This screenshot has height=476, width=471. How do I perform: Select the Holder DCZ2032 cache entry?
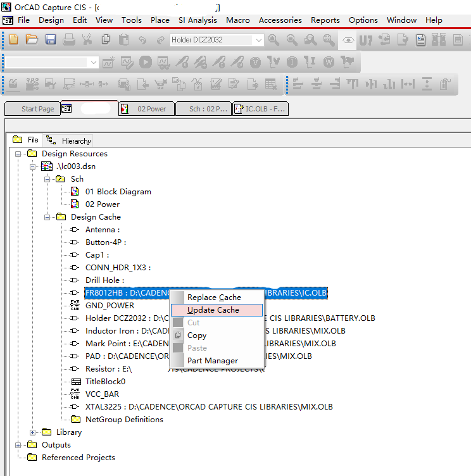click(230, 318)
